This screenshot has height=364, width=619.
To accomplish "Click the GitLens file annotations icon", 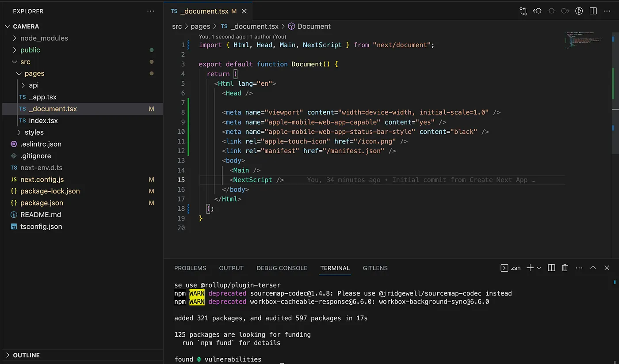I will pyautogui.click(x=579, y=11).
